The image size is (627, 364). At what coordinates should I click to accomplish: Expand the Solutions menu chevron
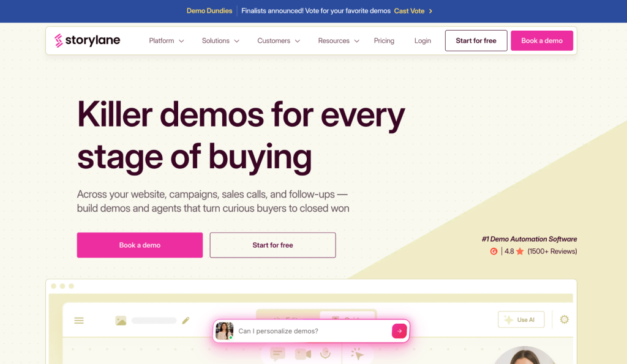[237, 41]
